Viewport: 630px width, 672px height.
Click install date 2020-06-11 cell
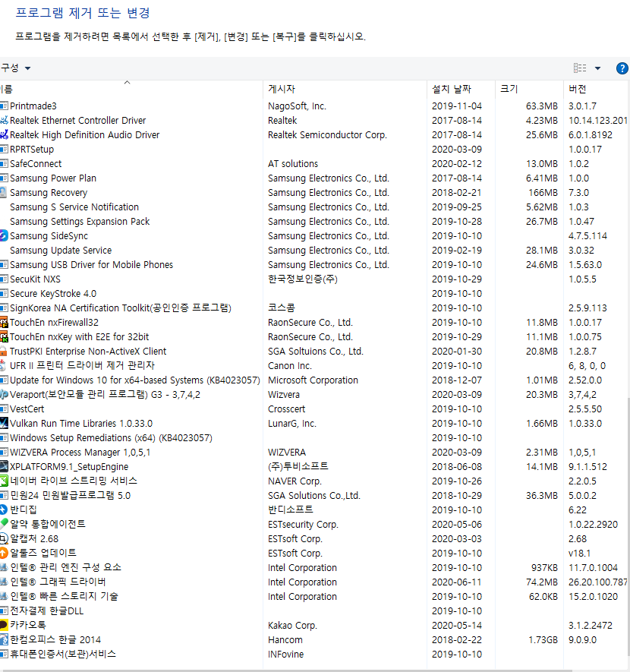pos(456,582)
